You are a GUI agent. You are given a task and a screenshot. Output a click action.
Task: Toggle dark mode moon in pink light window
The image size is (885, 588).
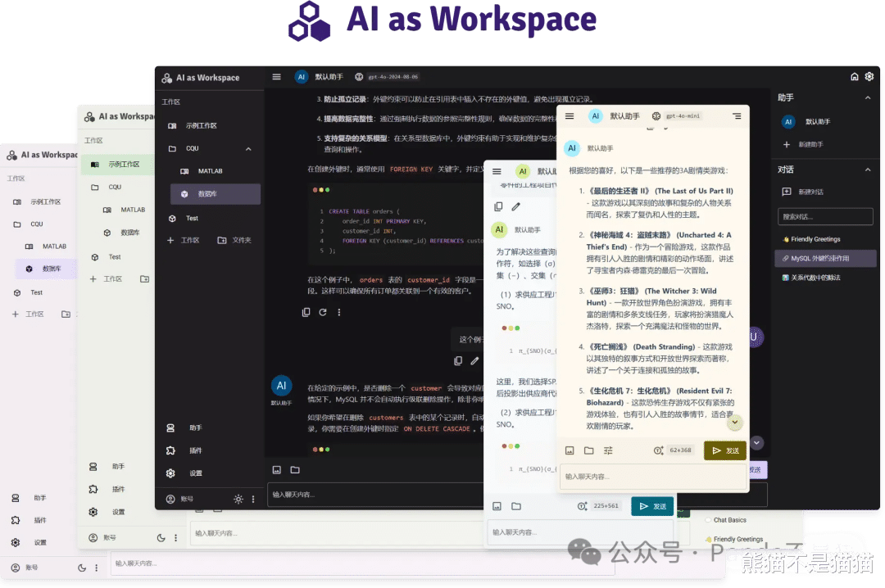tap(82, 568)
